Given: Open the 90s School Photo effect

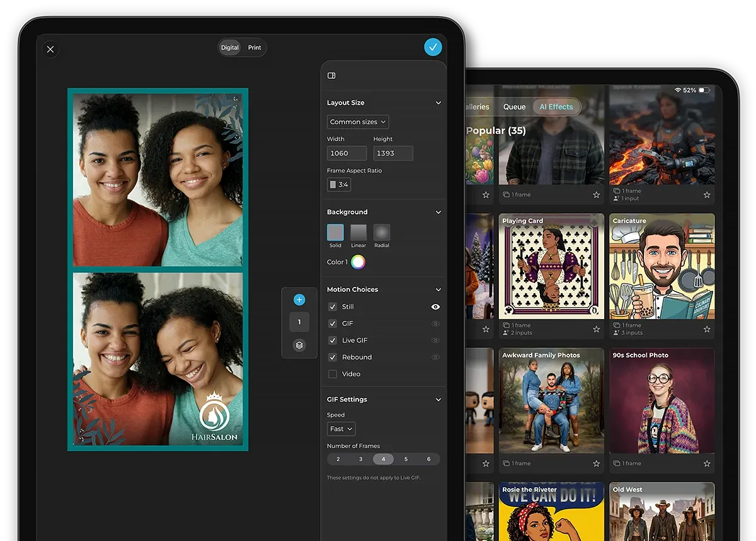Looking at the screenshot, I should [x=662, y=401].
